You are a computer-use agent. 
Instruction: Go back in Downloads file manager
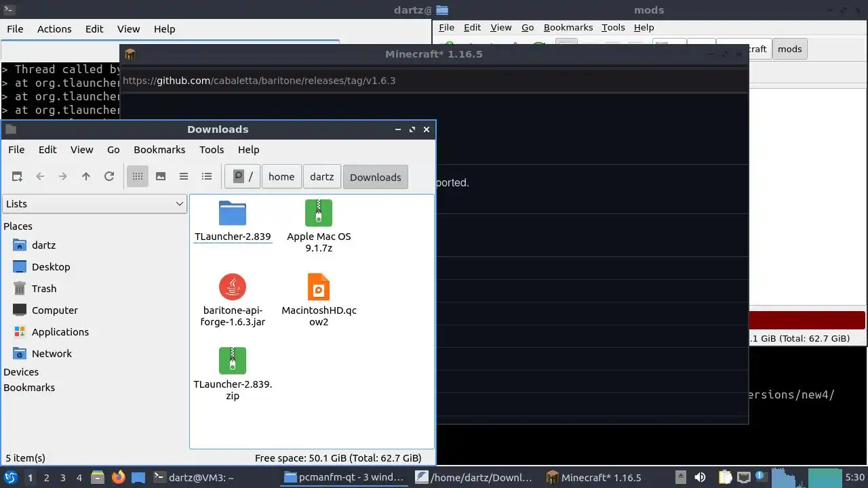(40, 177)
